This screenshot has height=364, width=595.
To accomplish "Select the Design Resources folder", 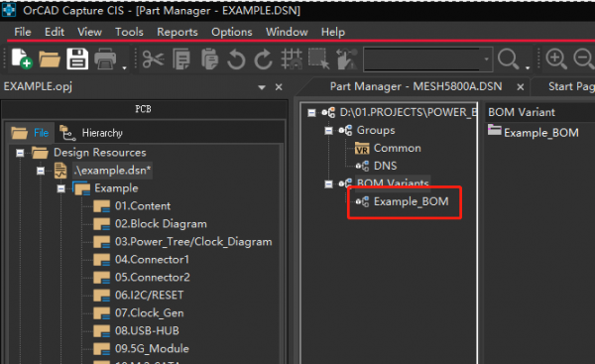I will click(100, 153).
